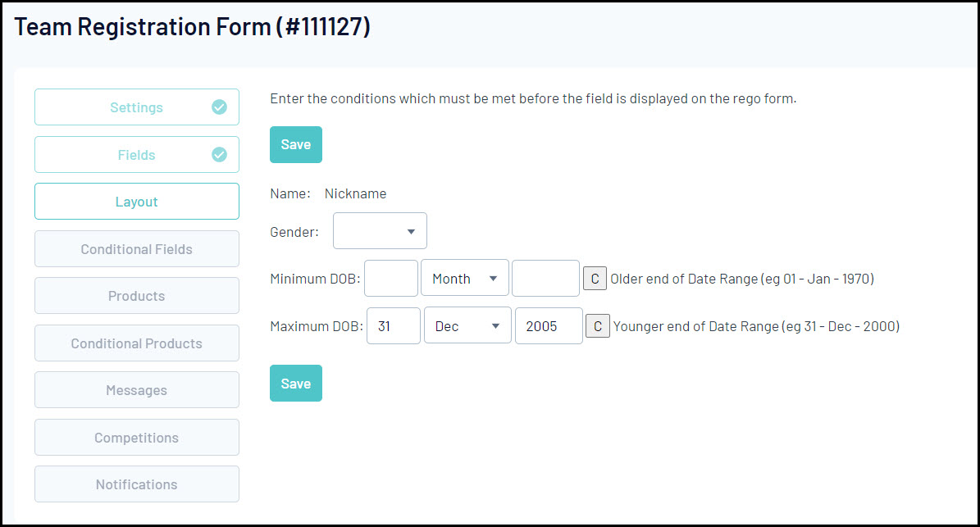This screenshot has height=527, width=980.
Task: Open Maximum DOB Dec month dropdown
Action: click(467, 326)
